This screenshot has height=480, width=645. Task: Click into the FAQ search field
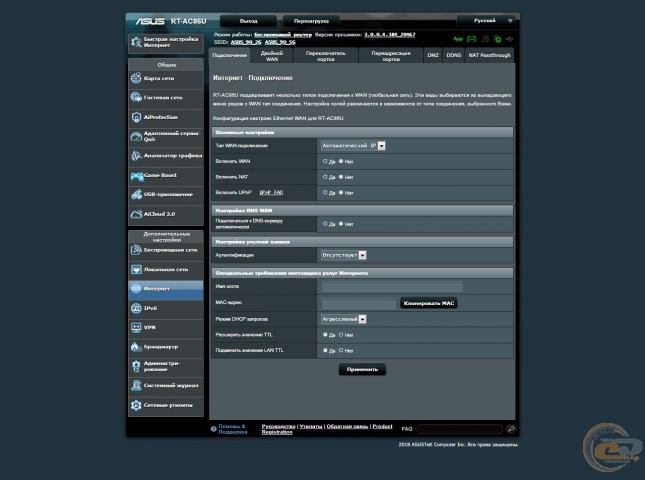[x=459, y=429]
